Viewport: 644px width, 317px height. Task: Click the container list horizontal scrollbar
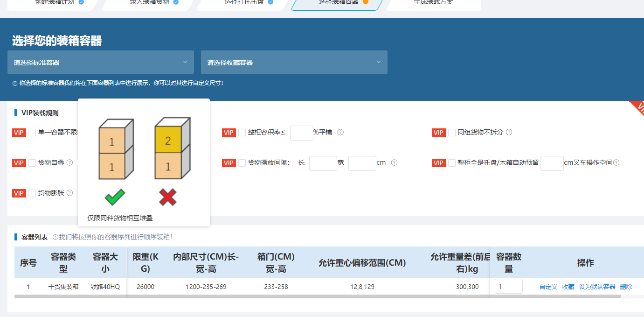click(x=317, y=296)
